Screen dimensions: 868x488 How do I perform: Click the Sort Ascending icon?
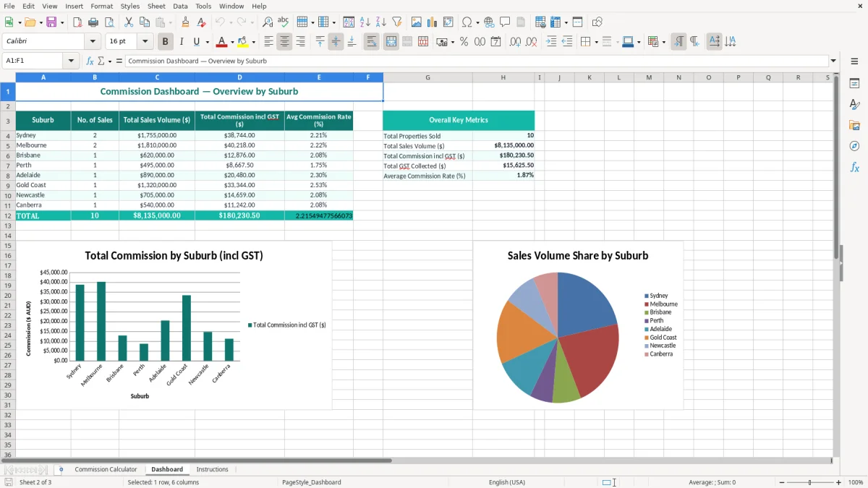coord(365,22)
